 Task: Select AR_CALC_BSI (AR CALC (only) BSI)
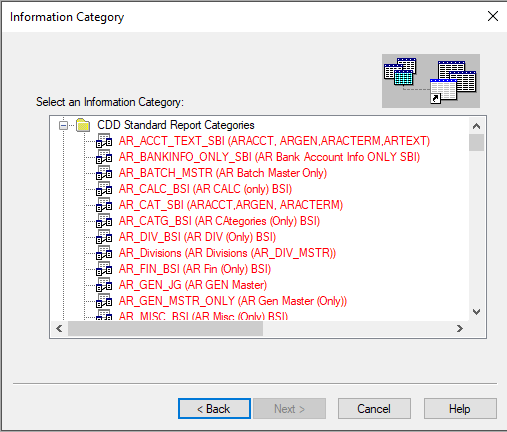pos(205,189)
